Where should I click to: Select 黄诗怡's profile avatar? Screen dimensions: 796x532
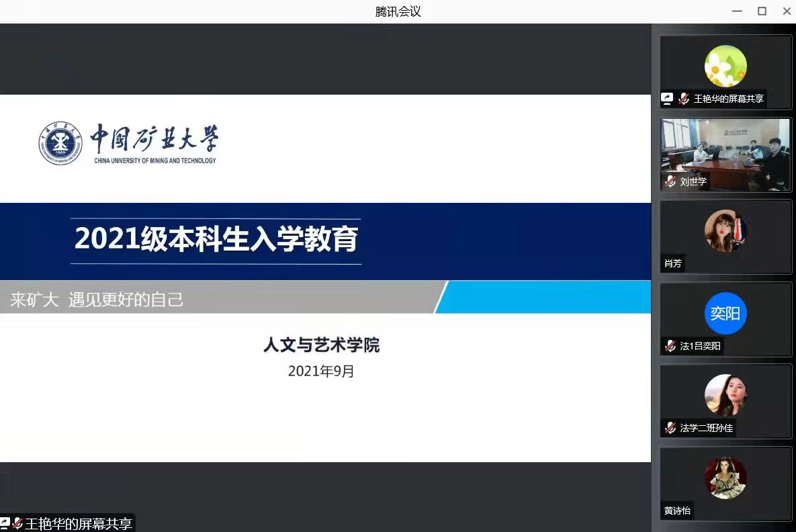725,478
